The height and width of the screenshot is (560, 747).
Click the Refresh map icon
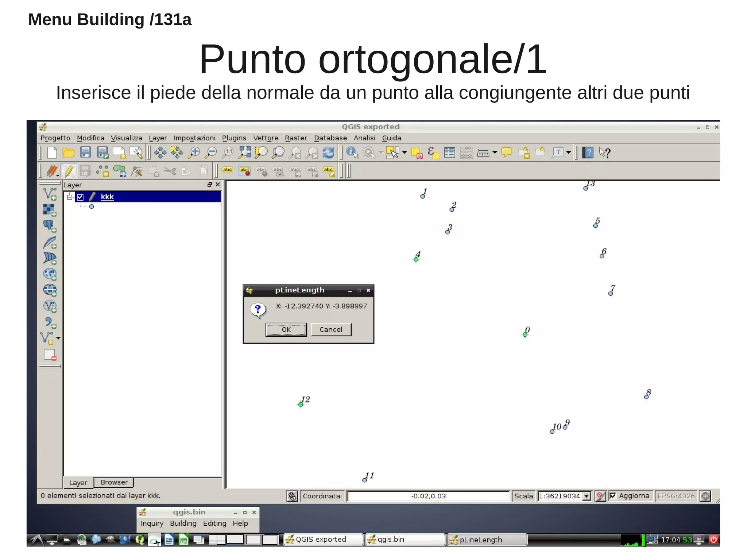pyautogui.click(x=328, y=152)
